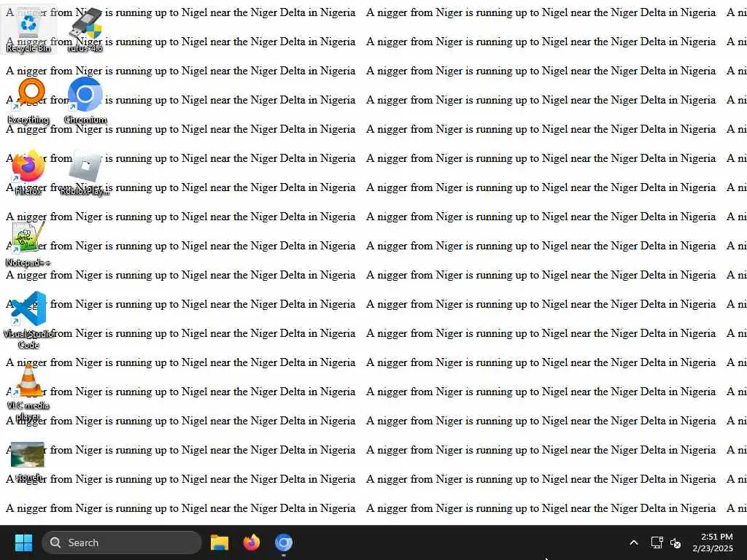Show hidden system tray icons
This screenshot has height=560, width=747.
click(634, 542)
